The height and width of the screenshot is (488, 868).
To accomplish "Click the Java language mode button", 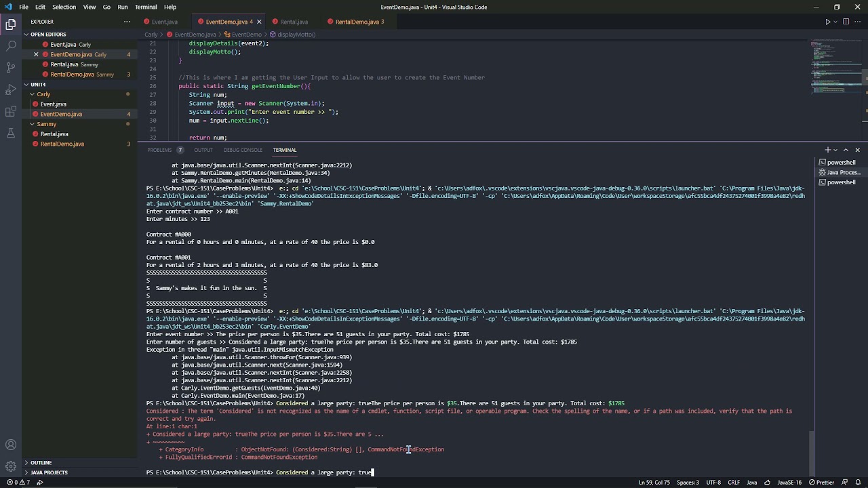I will pyautogui.click(x=751, y=483).
